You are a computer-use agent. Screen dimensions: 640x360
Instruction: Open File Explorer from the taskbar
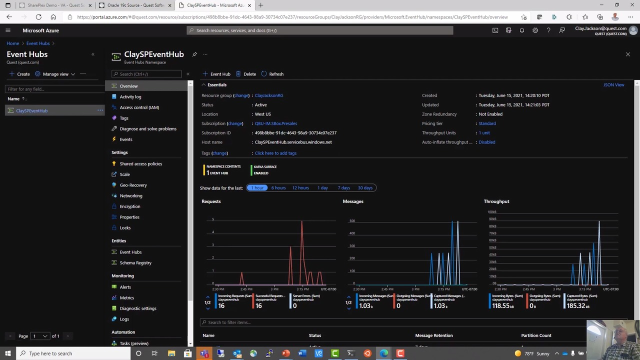(x=171, y=353)
